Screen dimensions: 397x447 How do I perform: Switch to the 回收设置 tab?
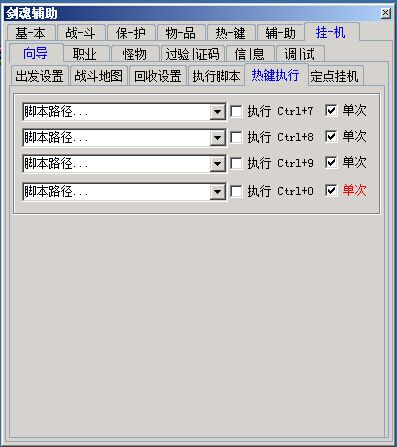158,76
